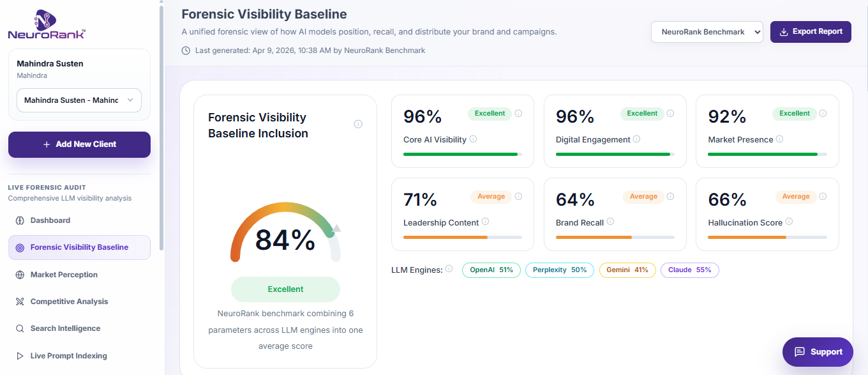
Task: Open the Mahindra Susten client selector
Action: coord(79,100)
